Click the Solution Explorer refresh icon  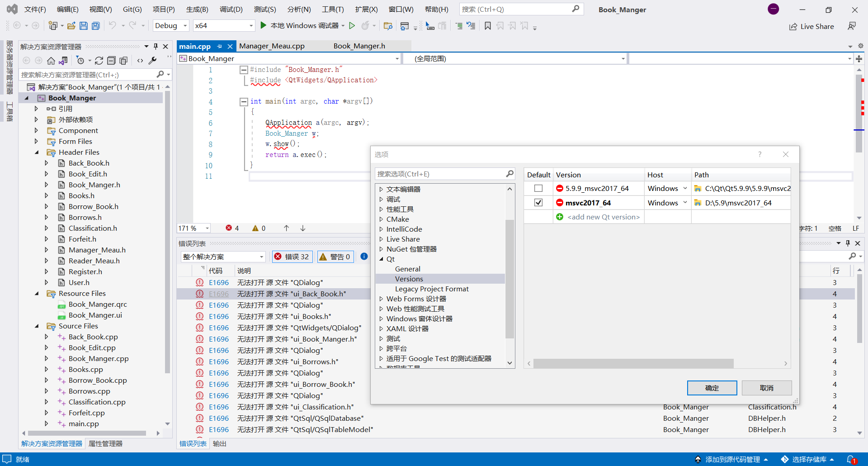click(x=99, y=61)
